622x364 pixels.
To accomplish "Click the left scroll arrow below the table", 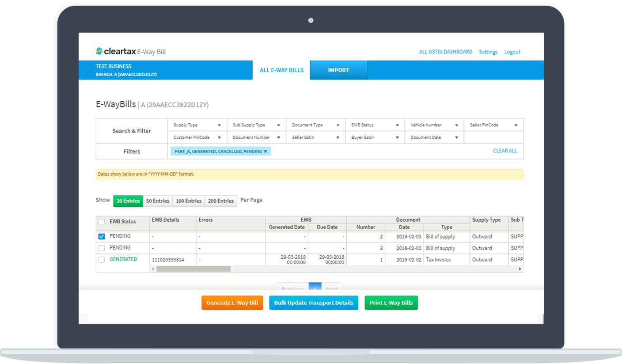I will click(153, 269).
